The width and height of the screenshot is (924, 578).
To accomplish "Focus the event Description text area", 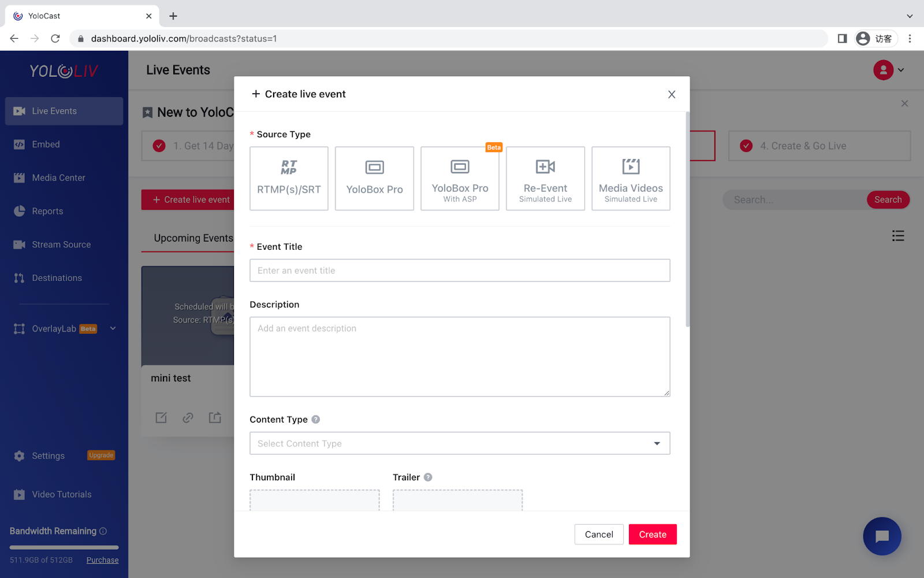I will tap(460, 357).
